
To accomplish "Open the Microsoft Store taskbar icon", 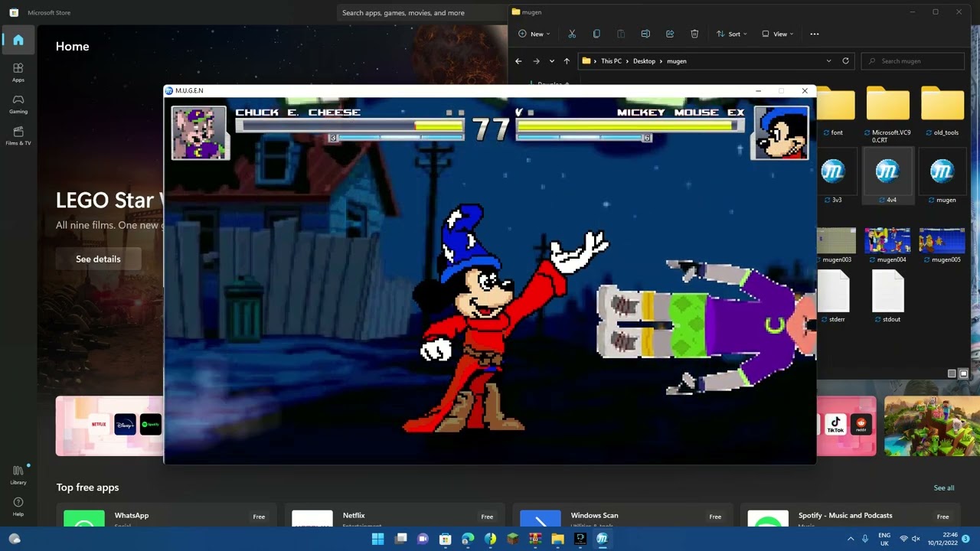I will (x=445, y=539).
